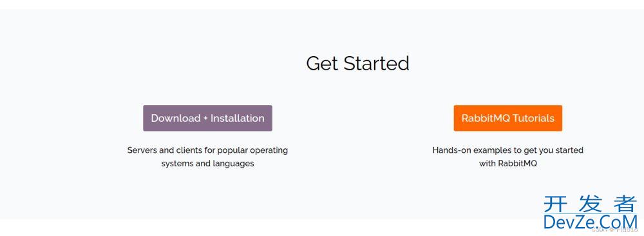Click the purple Download + Installation button
Screen dimensions: 644x236
point(207,118)
